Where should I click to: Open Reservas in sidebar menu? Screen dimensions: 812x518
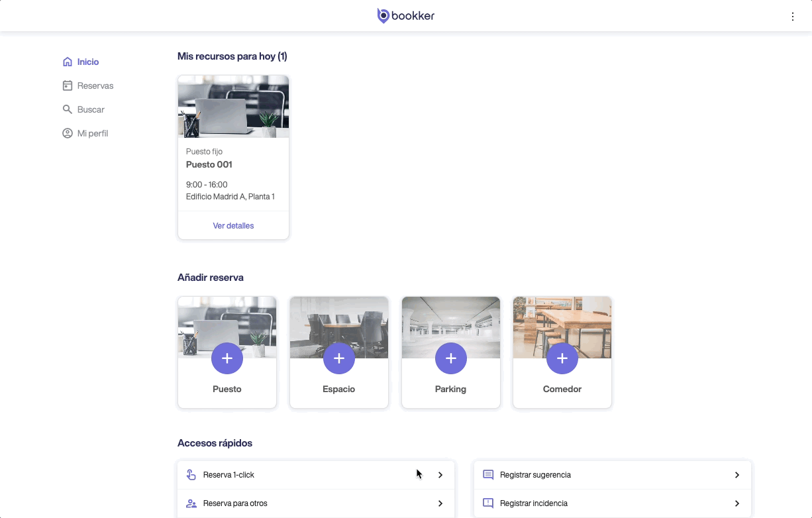tap(95, 85)
